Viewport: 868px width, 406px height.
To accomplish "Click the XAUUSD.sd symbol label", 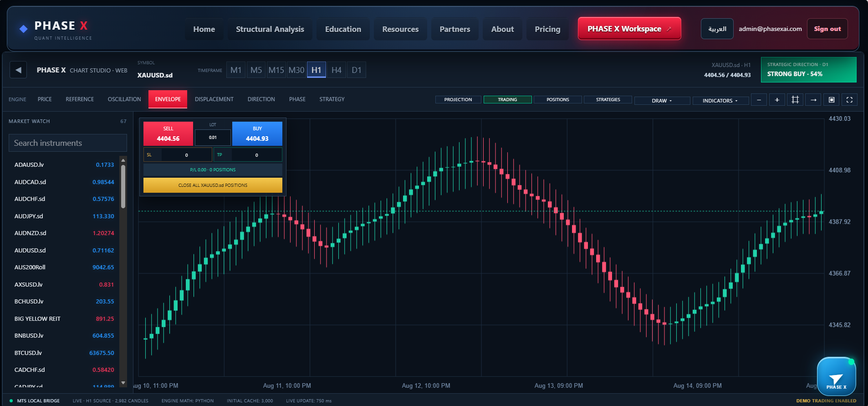I will point(155,75).
